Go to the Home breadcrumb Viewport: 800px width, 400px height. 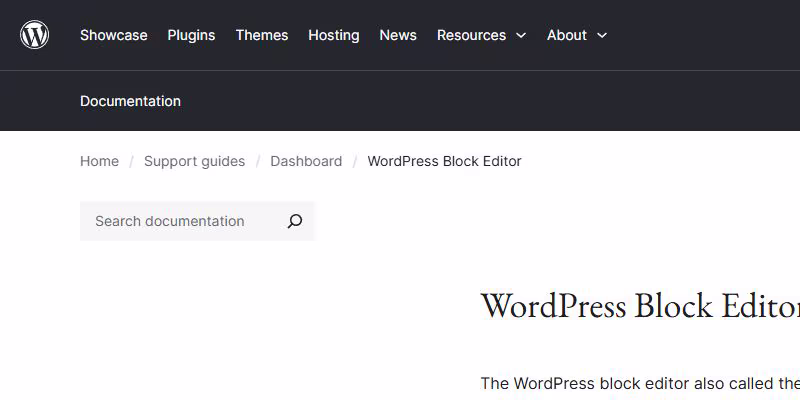click(x=99, y=161)
